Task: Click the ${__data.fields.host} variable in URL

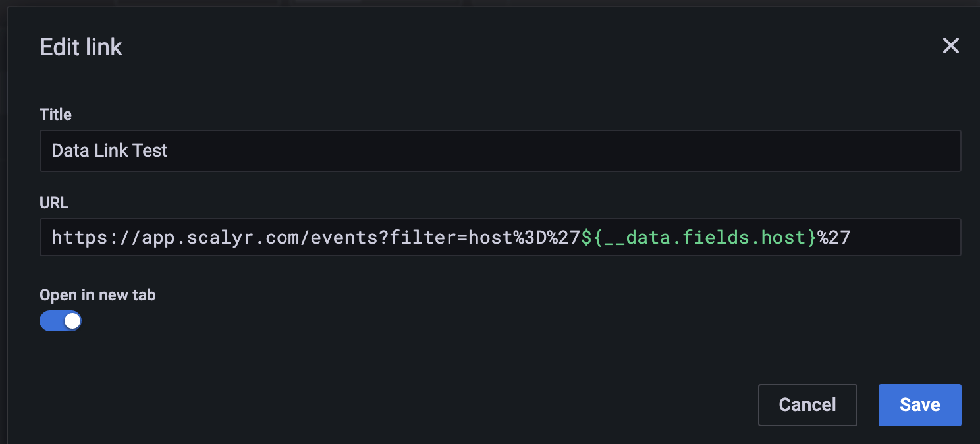Action: [699, 237]
